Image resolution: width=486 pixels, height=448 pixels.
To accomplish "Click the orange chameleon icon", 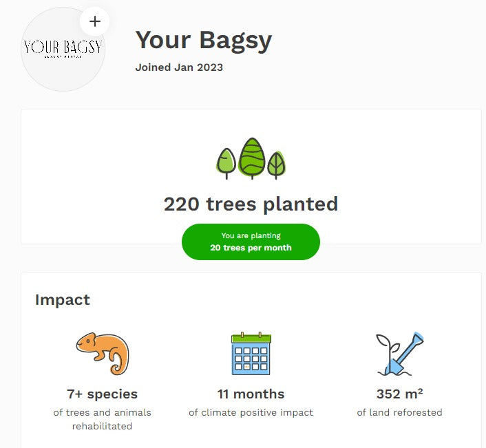I will pyautogui.click(x=103, y=353).
